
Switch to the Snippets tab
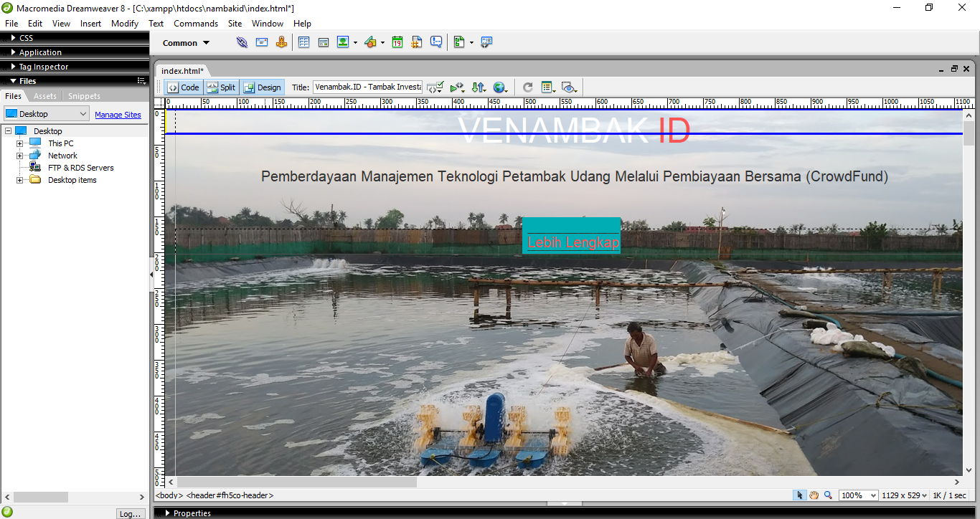point(84,95)
